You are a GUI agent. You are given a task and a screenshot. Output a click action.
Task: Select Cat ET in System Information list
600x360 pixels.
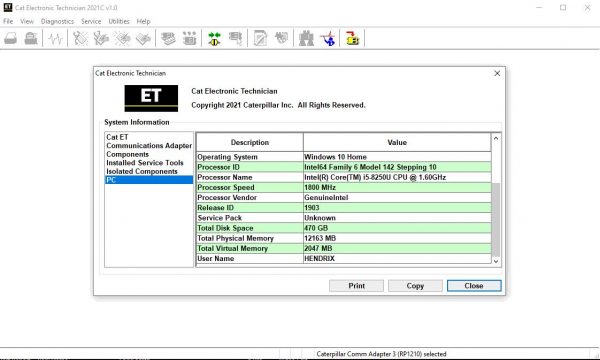117,137
